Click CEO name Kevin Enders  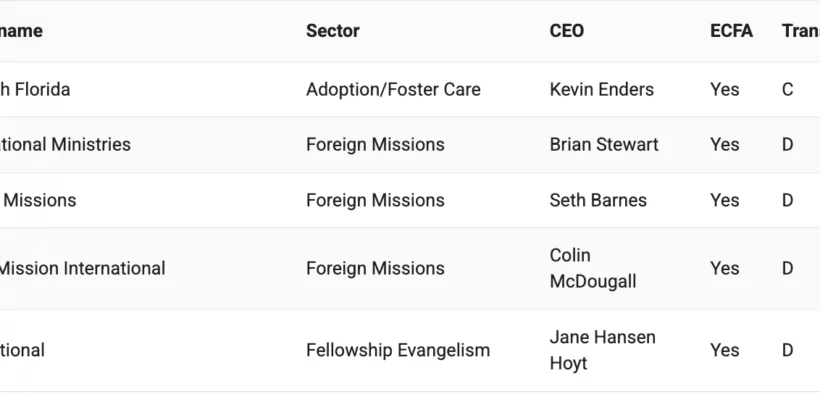coord(601,89)
